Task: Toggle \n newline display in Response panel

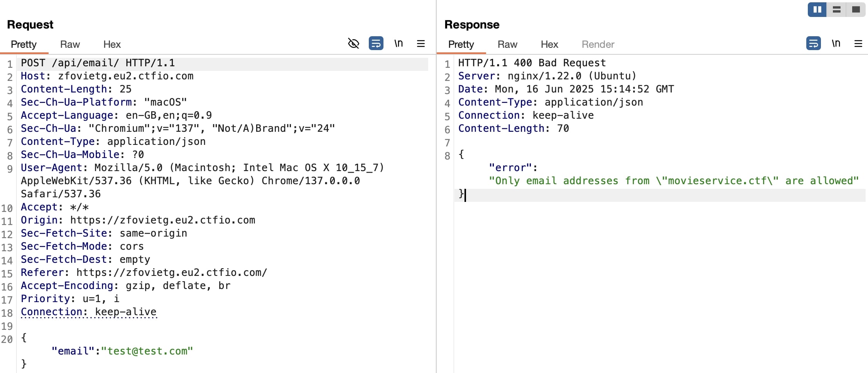Action: (836, 44)
